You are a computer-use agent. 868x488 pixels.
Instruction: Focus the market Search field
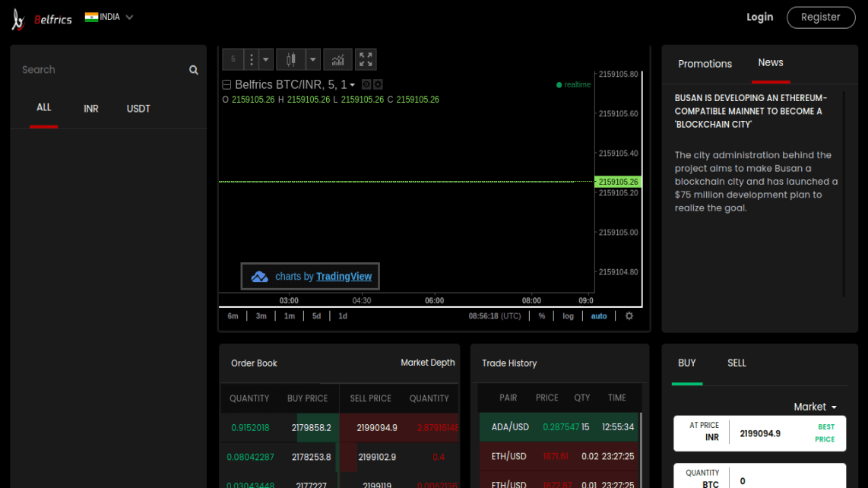(x=103, y=70)
